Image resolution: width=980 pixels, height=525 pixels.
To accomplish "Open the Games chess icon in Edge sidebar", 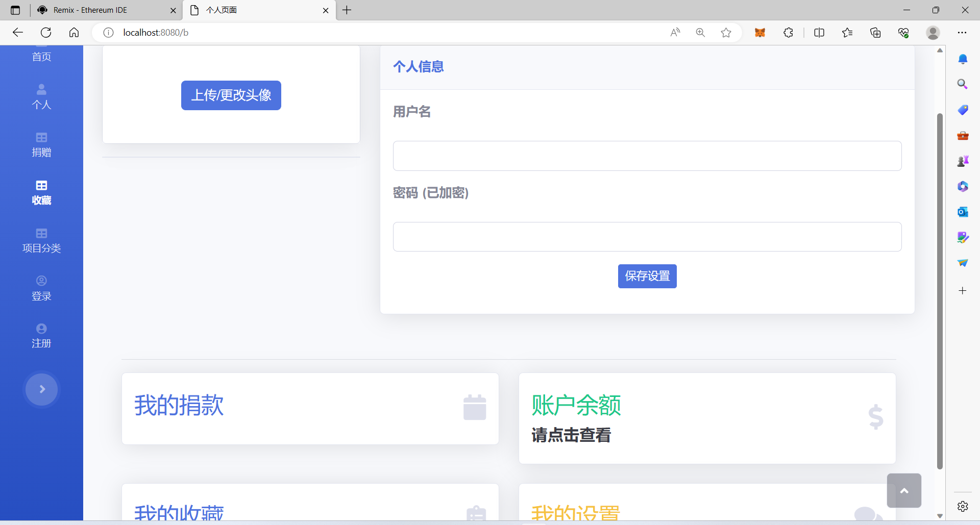I will (x=963, y=161).
